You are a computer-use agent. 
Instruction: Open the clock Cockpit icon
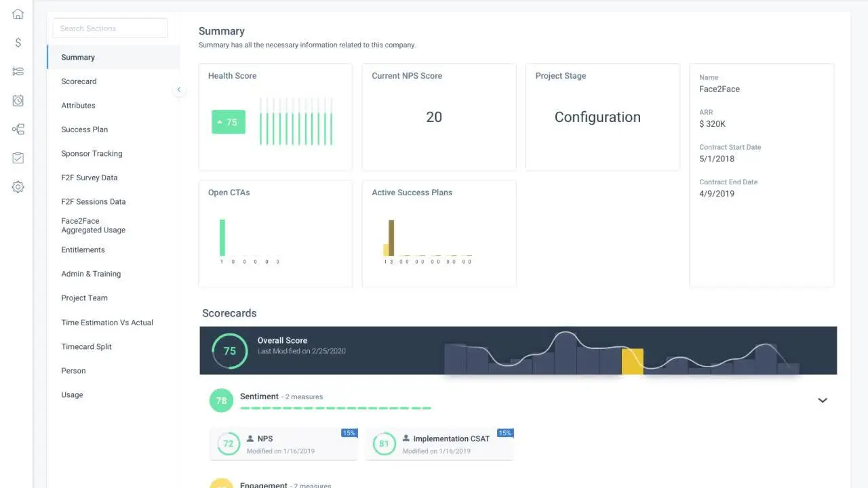18,100
